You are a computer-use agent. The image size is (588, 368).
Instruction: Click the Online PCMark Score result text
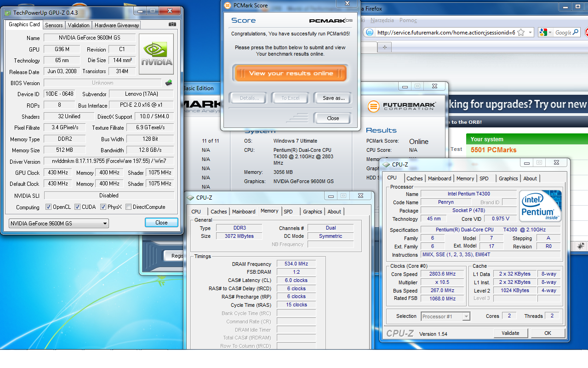[x=419, y=142]
